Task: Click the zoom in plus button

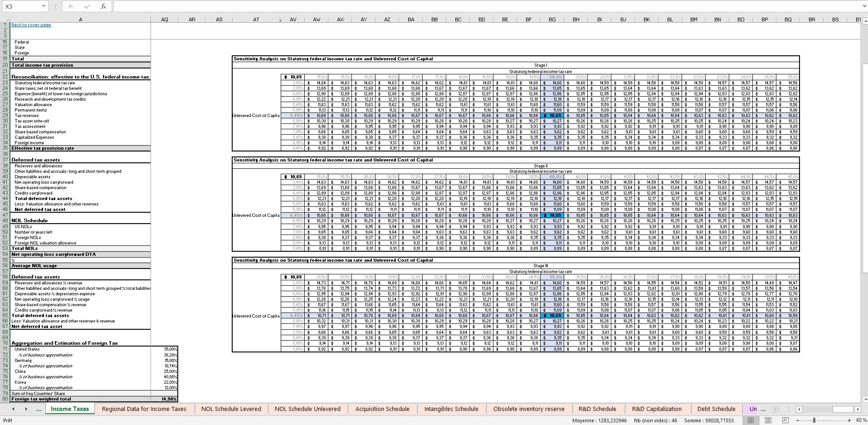Action: click(x=849, y=420)
